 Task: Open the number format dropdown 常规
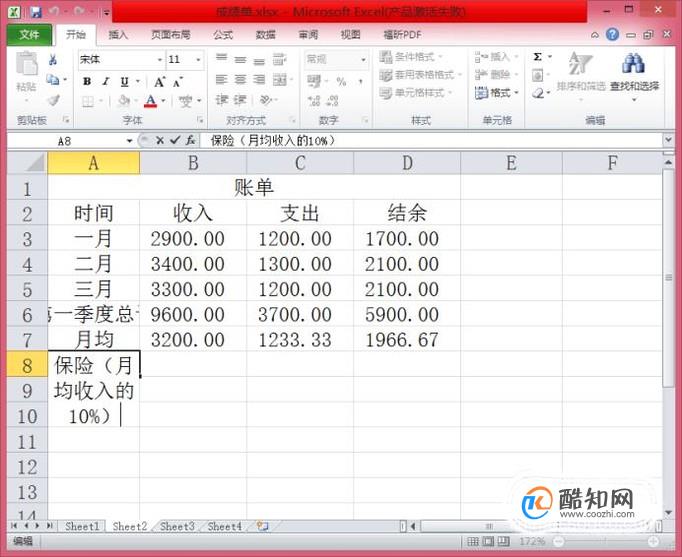point(363,60)
